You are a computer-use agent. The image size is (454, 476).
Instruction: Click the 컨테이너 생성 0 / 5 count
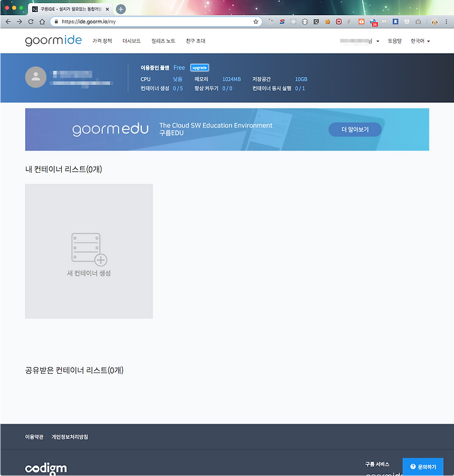pos(178,88)
